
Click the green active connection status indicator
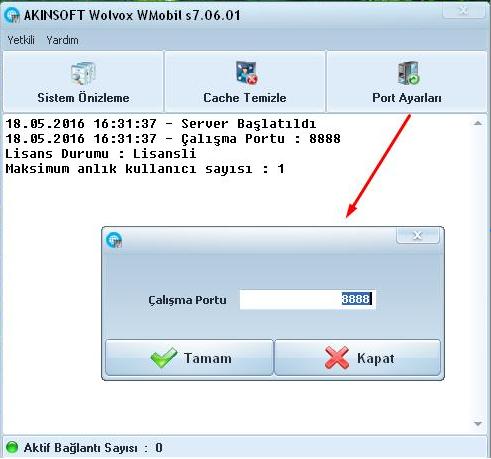coord(12,447)
